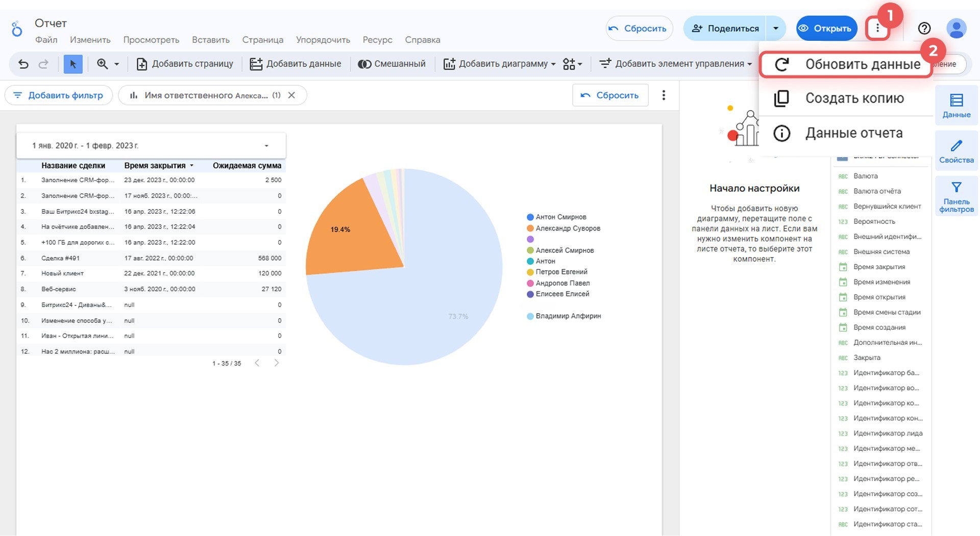
Task: Open the Панель фильтров funnel panel
Action: tap(957, 196)
